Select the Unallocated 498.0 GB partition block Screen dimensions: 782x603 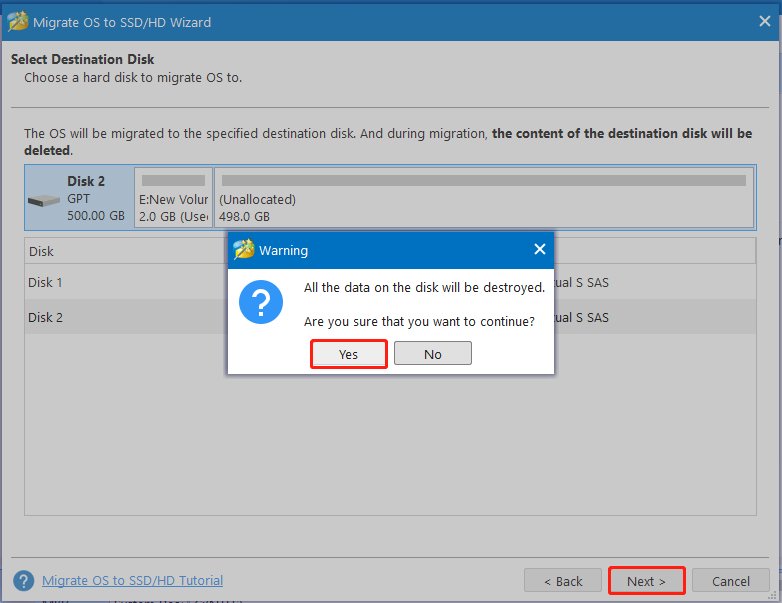484,198
